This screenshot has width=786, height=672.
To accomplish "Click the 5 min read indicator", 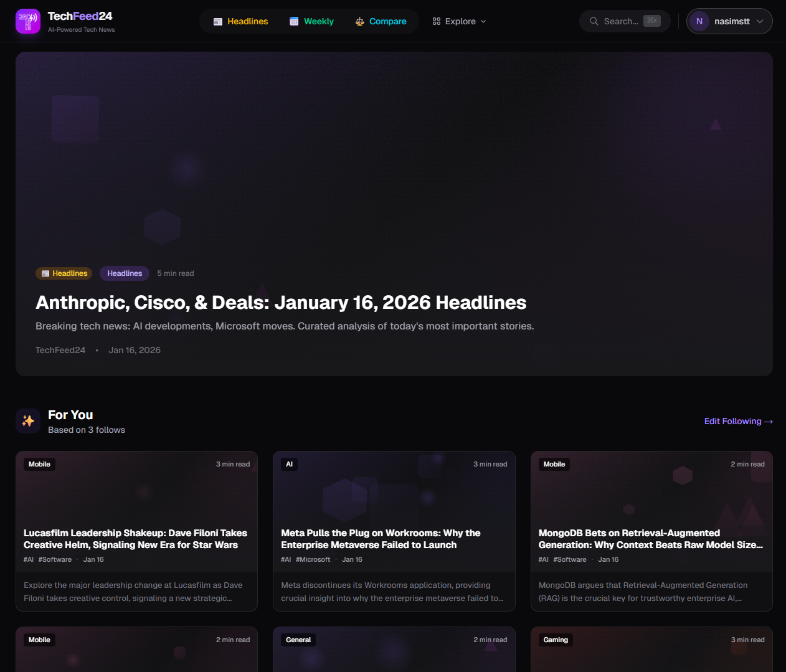I will [x=176, y=273].
